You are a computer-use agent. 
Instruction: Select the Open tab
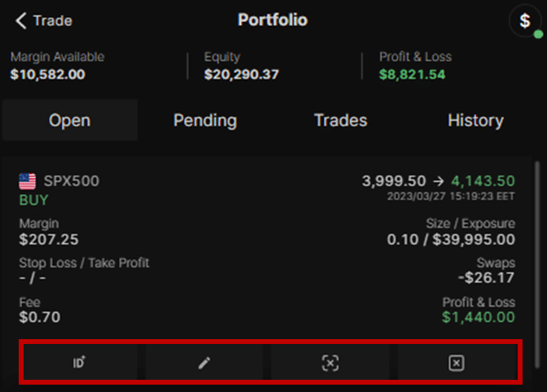[x=70, y=120]
